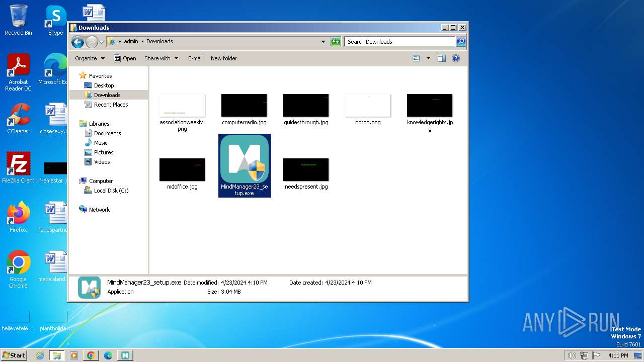Viewport: 644px width, 362px height.
Task: Open Chrome from the taskbar
Action: (91, 355)
